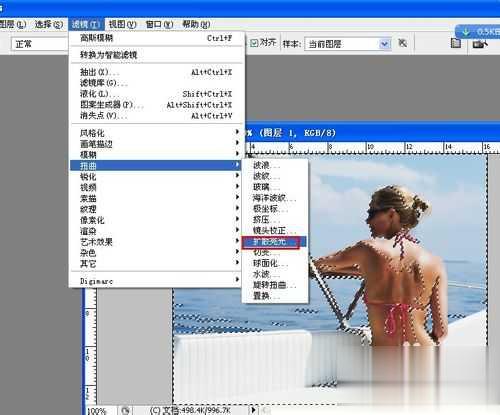Expand the 杂色 submenu
The image size is (500, 415).
155,253
